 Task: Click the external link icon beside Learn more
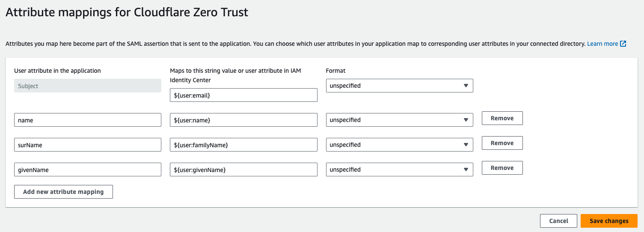click(623, 44)
